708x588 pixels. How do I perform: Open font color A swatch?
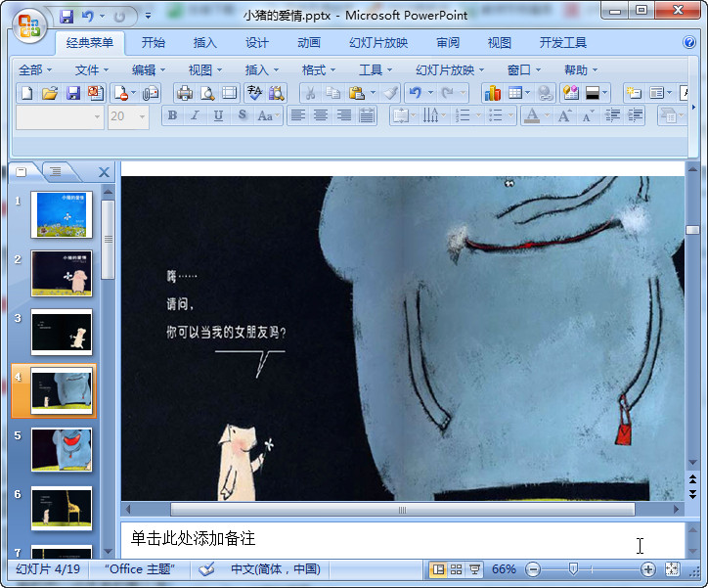pyautogui.click(x=532, y=115)
